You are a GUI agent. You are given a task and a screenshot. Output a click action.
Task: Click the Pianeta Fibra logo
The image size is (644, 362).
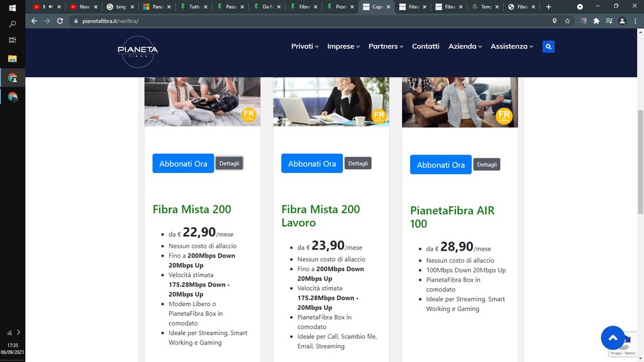[138, 52]
